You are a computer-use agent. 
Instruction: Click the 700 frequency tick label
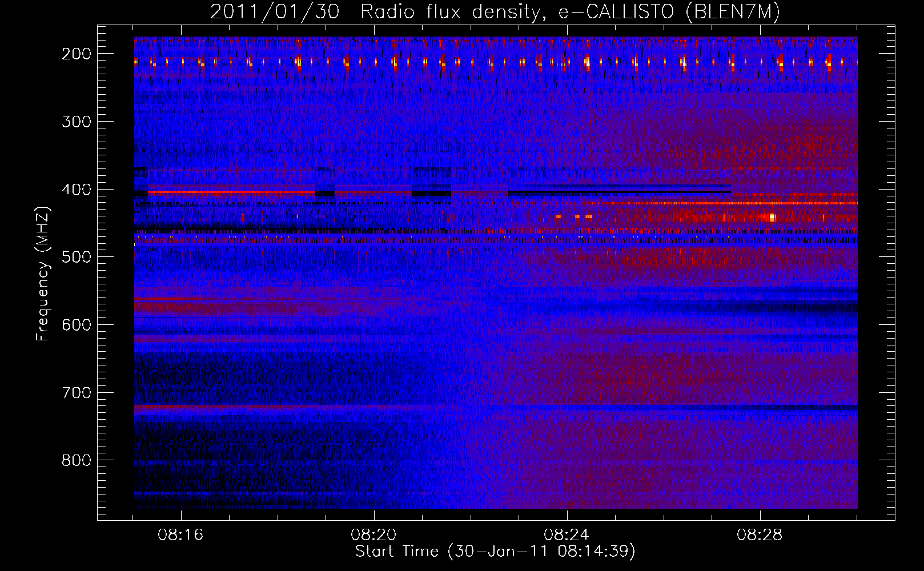tap(76, 393)
